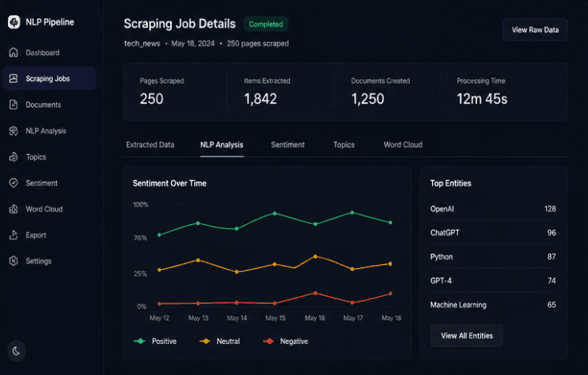Click the Python entity row
The width and height of the screenshot is (588, 375).
tap(493, 257)
